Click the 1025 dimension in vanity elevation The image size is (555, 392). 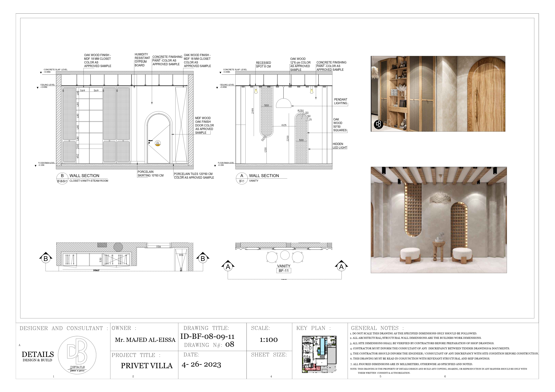284,125
